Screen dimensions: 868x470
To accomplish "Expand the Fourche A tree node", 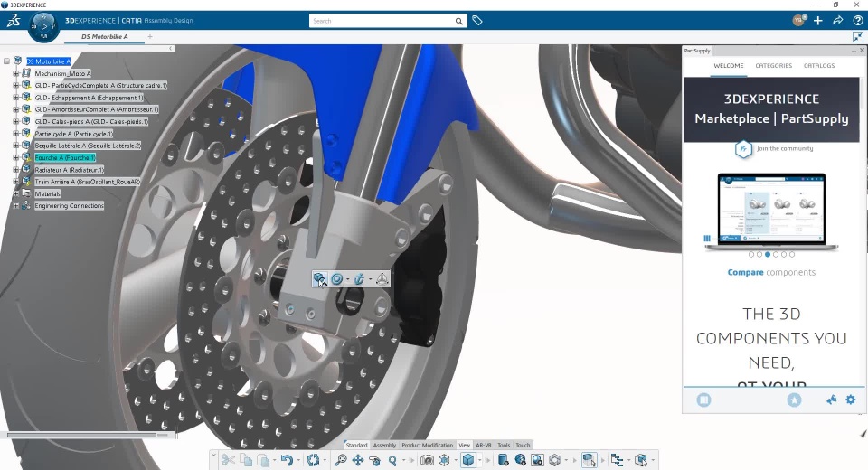I will [x=16, y=158].
